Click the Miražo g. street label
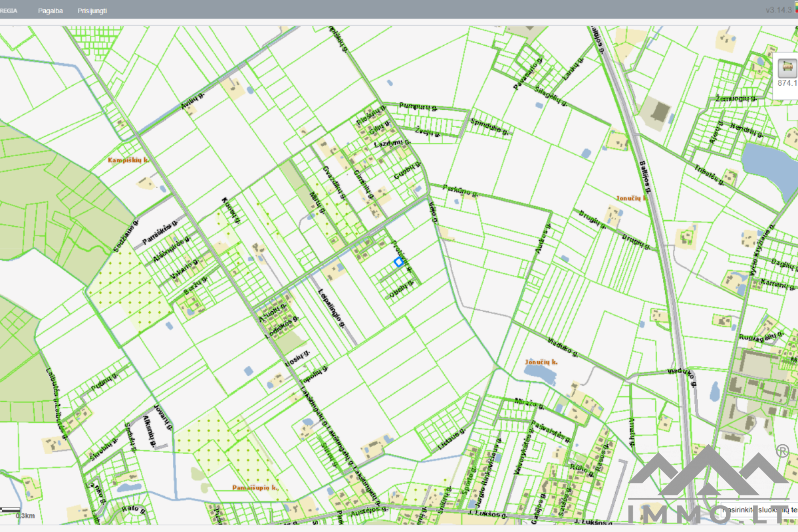The image size is (798, 532). (x=529, y=404)
